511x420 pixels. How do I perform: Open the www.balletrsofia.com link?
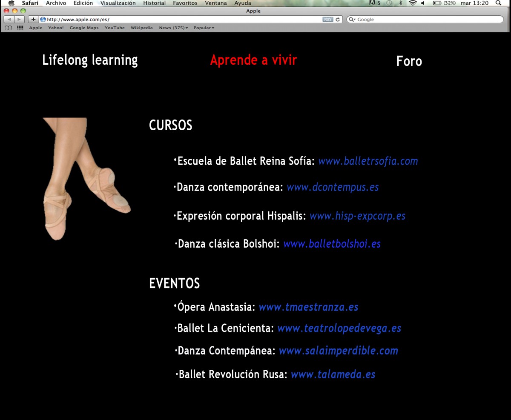368,161
